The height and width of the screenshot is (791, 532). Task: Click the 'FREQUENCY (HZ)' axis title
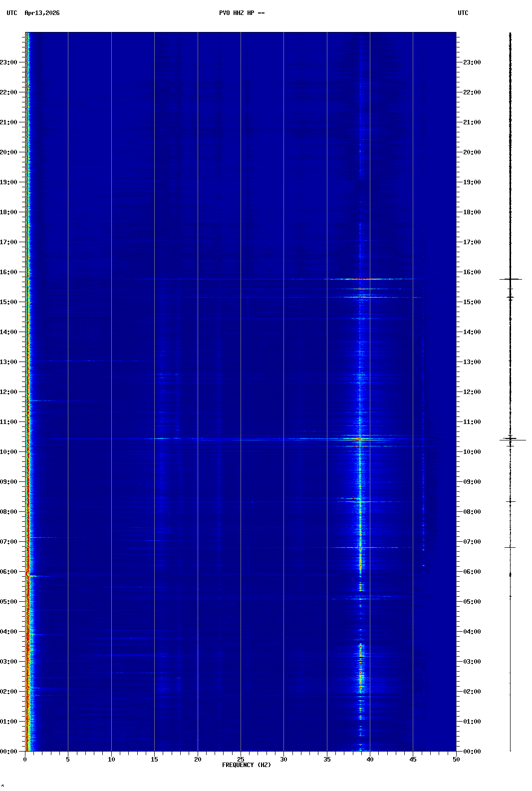click(x=247, y=765)
